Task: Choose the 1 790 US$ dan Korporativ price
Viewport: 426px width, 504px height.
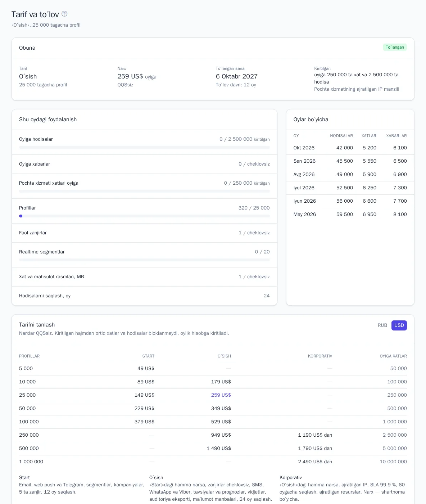Action: 315,449
